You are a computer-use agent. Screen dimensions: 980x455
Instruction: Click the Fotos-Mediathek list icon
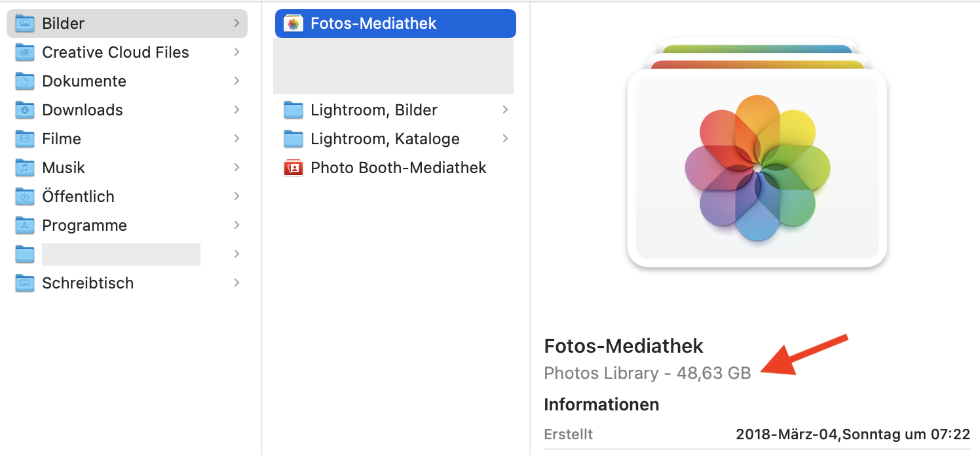pos(293,24)
